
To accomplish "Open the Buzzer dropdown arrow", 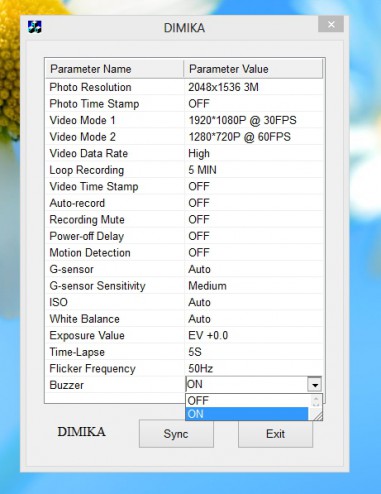I will tap(314, 384).
